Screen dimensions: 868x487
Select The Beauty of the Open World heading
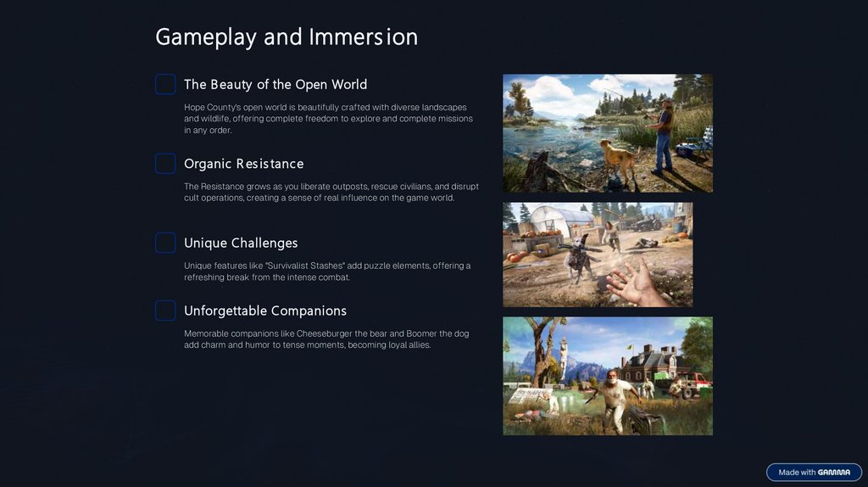click(x=275, y=84)
